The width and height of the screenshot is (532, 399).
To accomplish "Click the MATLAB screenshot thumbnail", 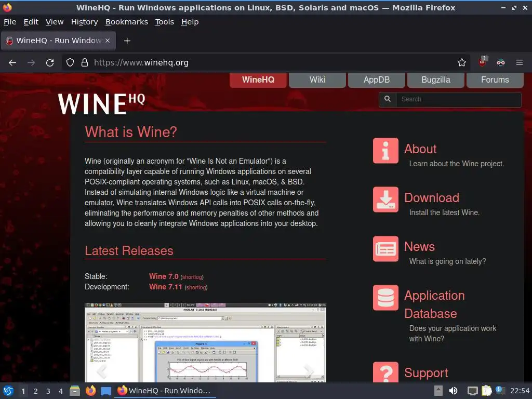I will (205, 343).
